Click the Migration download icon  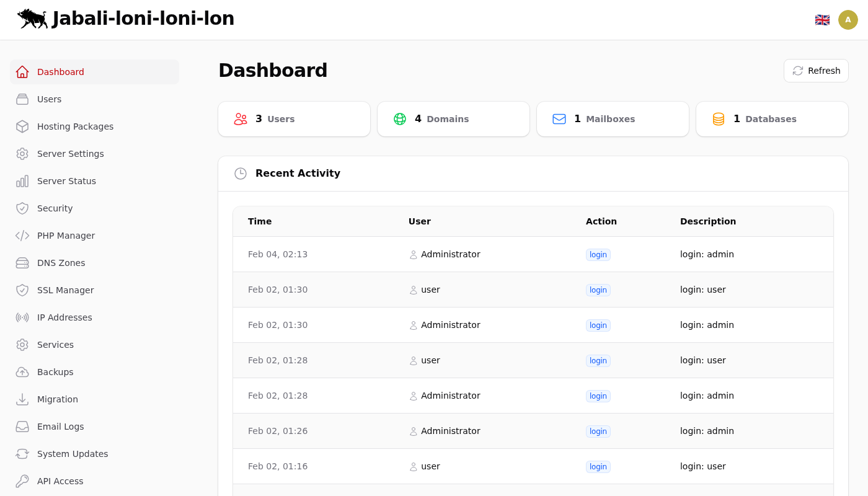coord(22,399)
